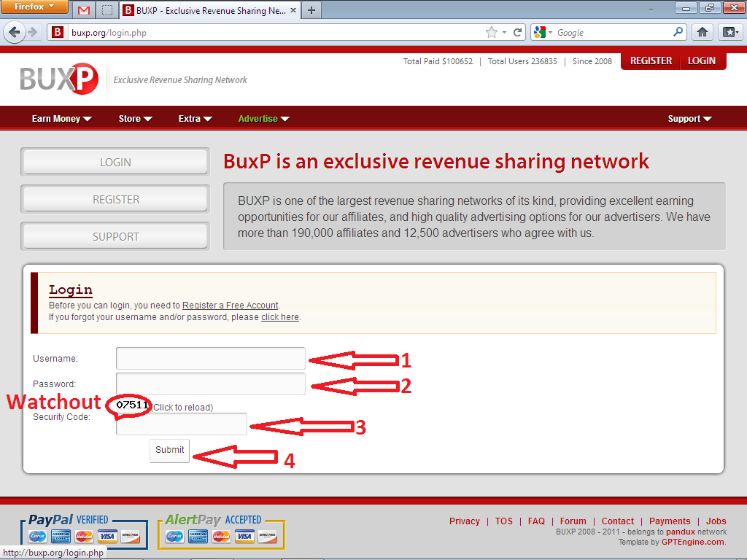Image resolution: width=747 pixels, height=560 pixels.
Task: Click the AlertPay Accepted badge
Action: pos(222,532)
